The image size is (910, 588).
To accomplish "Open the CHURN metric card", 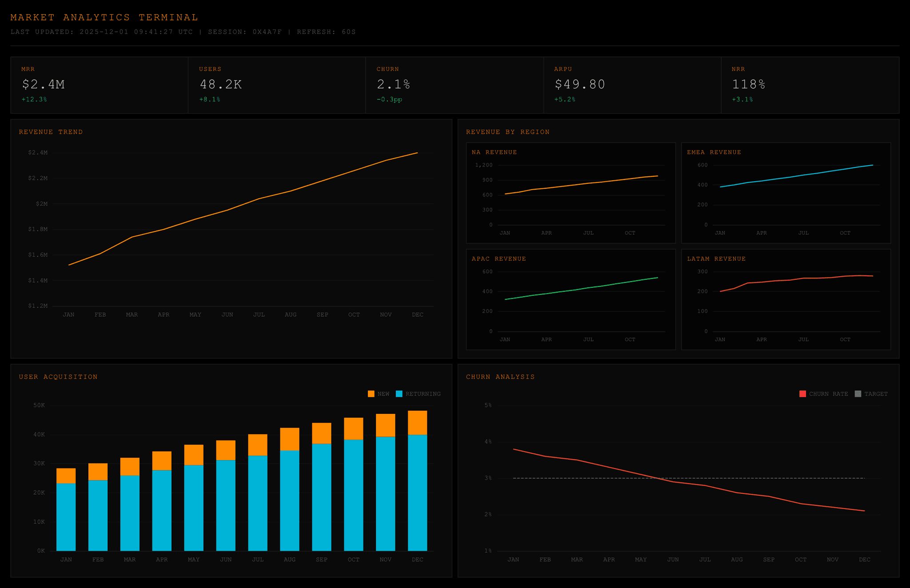I will click(x=454, y=85).
